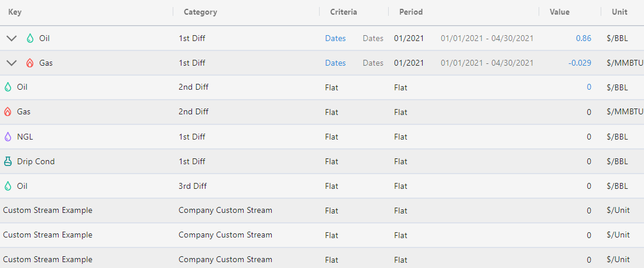Click the Flat criteria cell for NGL
The image size is (644, 268).
coord(332,137)
